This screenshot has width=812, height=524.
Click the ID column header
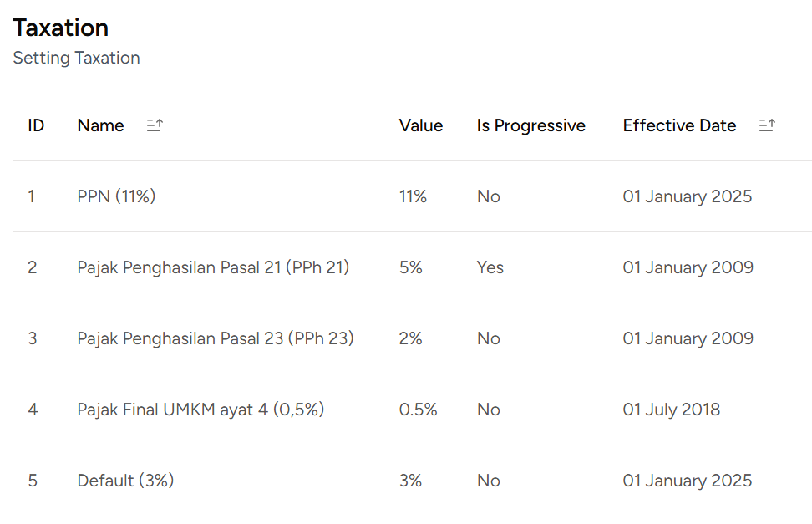click(36, 125)
